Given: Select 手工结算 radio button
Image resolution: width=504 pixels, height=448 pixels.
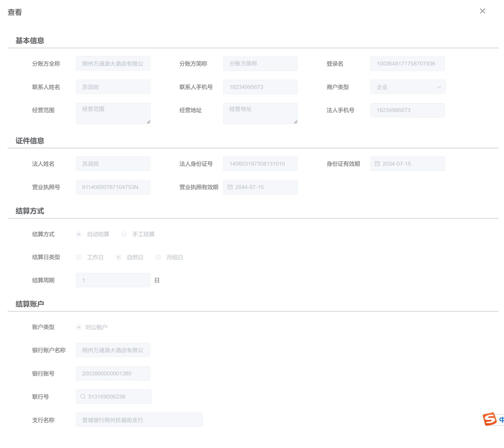Looking at the screenshot, I should pyautogui.click(x=124, y=234).
